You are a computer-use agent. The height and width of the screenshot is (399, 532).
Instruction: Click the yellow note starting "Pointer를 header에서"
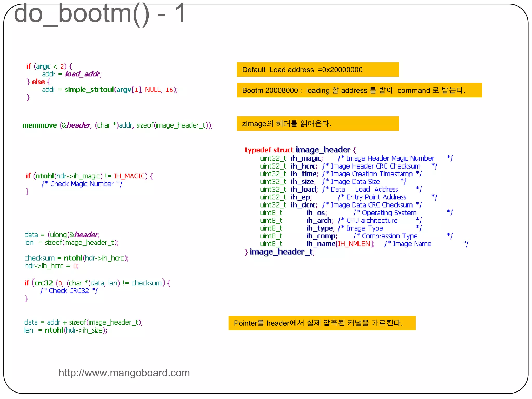click(322, 323)
